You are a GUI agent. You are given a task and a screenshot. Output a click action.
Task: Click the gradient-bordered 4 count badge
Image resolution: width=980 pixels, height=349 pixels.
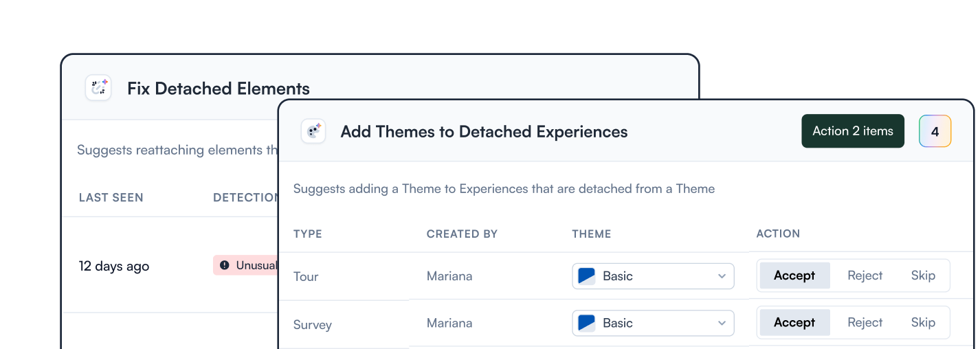[x=935, y=131]
